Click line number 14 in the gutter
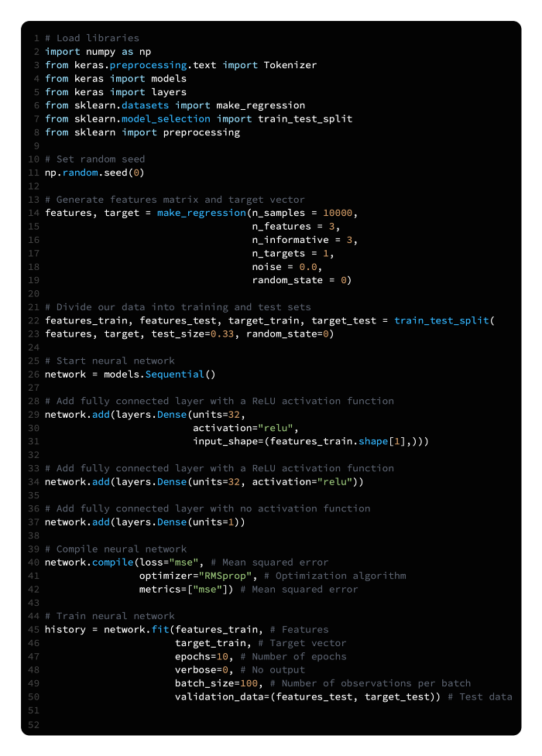542x756 pixels. (x=33, y=213)
